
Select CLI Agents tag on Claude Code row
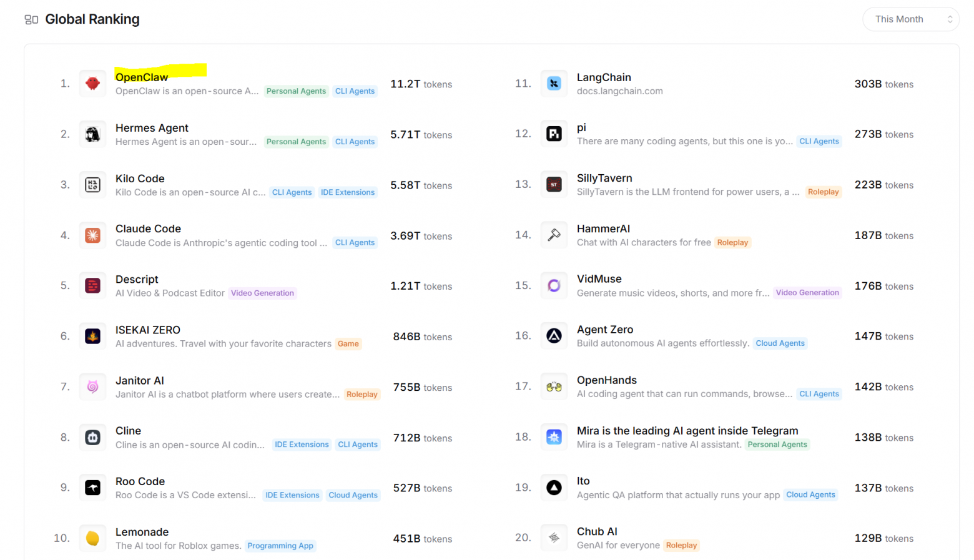355,242
